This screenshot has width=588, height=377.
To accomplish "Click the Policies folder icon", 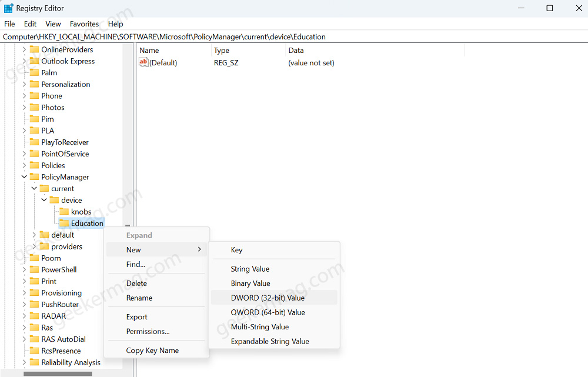I will point(35,165).
